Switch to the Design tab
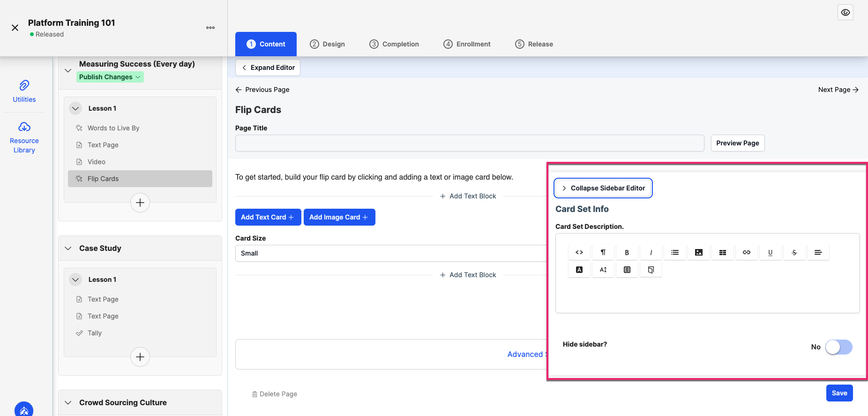 coord(327,44)
